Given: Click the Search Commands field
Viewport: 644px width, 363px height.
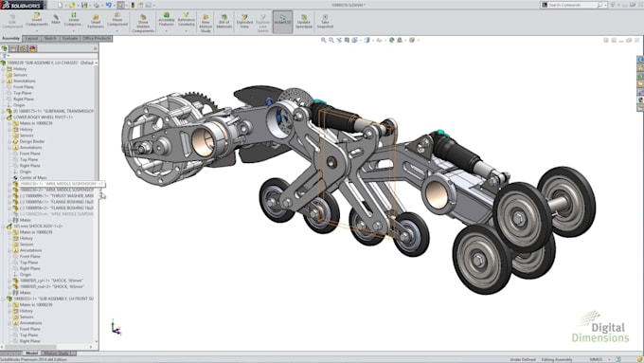Looking at the screenshot, I should [573, 5].
